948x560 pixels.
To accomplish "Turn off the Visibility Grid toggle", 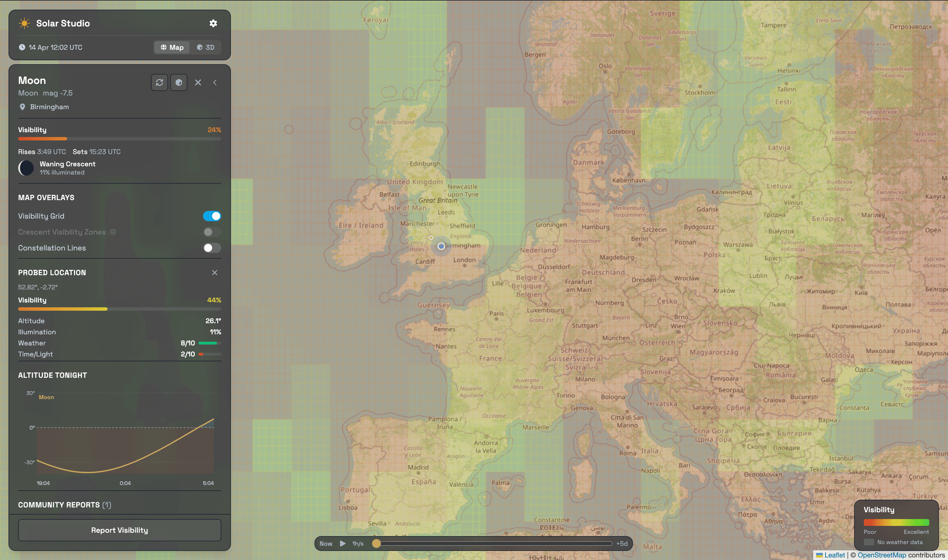I will coord(212,216).
